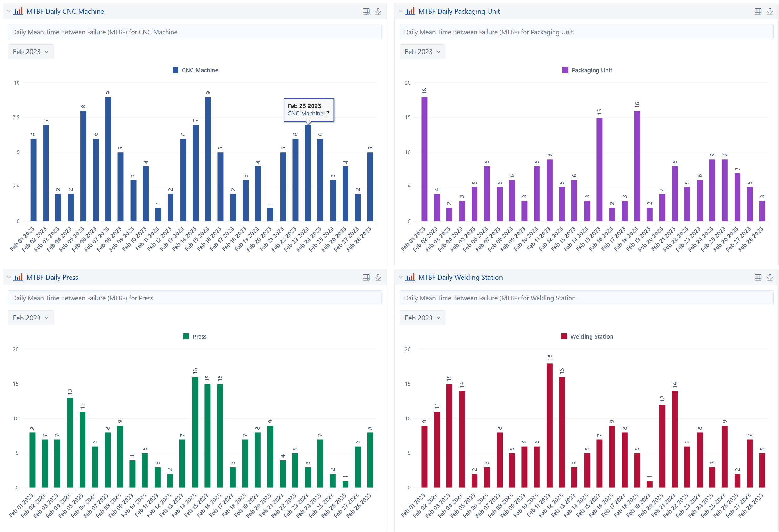
Task: Collapse the MTBF Daily Welding Station panel
Action: click(x=400, y=277)
